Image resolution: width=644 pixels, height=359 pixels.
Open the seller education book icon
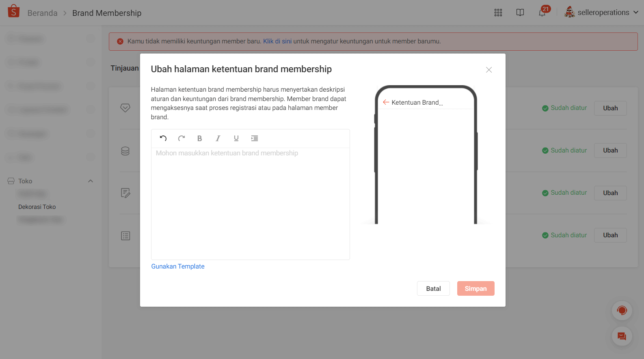pyautogui.click(x=520, y=13)
